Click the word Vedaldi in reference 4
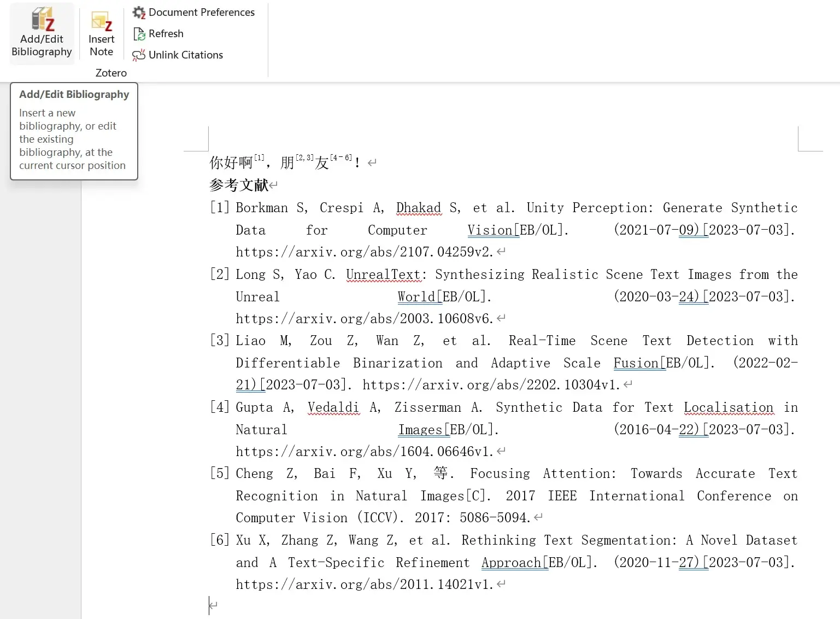Image resolution: width=840 pixels, height=619 pixels. (333, 407)
